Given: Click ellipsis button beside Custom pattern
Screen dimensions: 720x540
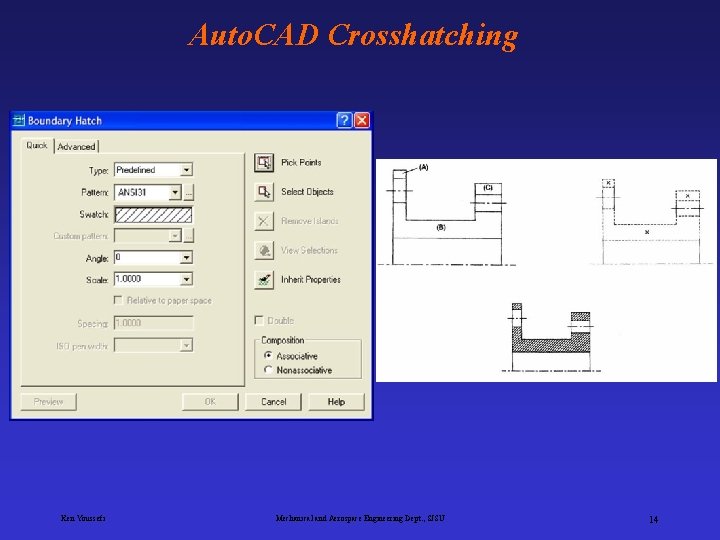Looking at the screenshot, I should click(x=189, y=236).
